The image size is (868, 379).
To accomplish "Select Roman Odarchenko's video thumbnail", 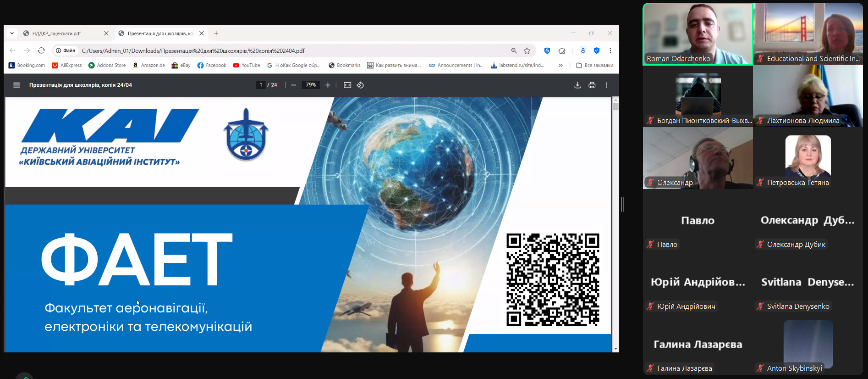I will coord(698,34).
